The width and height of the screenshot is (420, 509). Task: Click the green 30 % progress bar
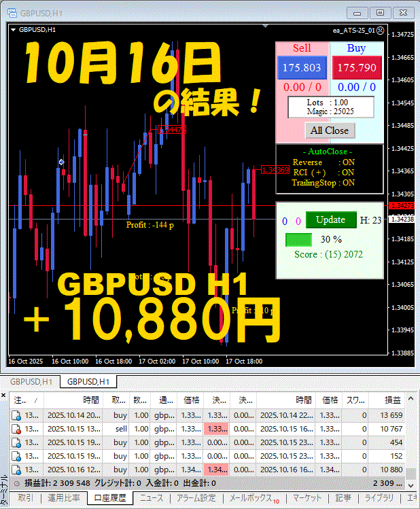coord(298,240)
